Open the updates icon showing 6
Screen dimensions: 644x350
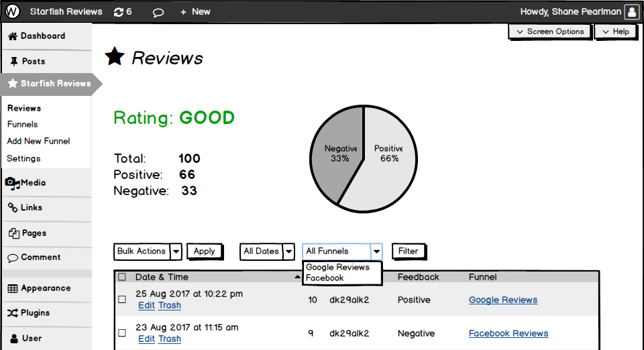[123, 12]
